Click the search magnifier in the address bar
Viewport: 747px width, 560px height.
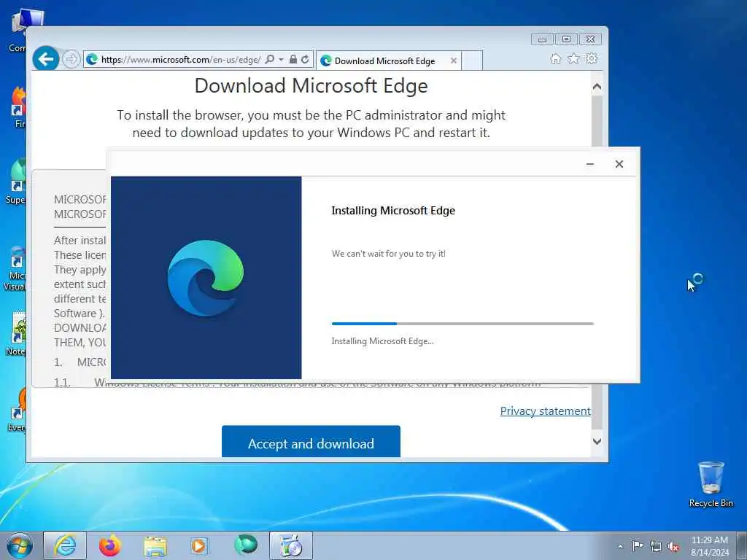tap(269, 60)
